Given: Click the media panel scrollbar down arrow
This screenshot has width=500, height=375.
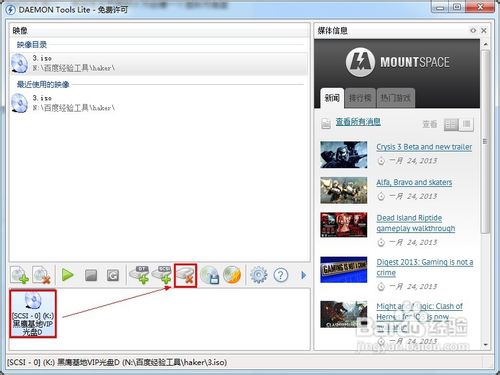Looking at the screenshot, I should click(486, 345).
